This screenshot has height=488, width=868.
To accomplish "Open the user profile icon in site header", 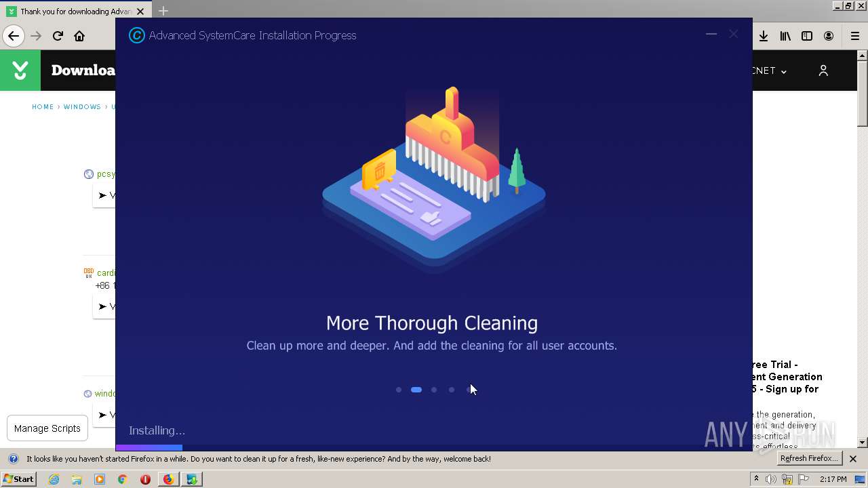I will point(823,70).
